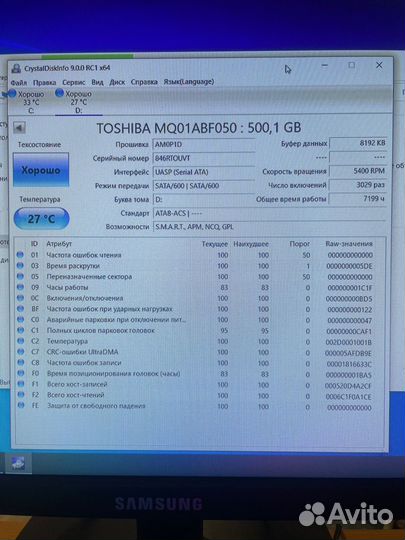Viewport: 405px width, 540px height.
Task: Select row Частота ошибок чтения
Action: tap(199, 255)
